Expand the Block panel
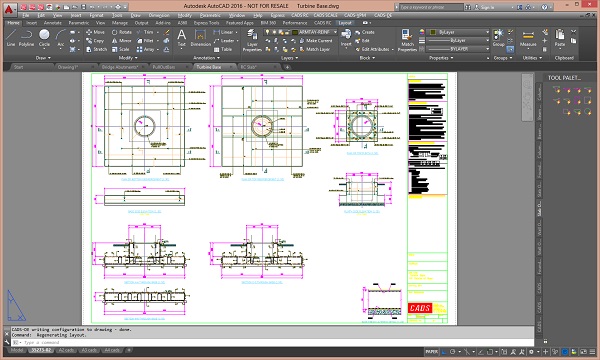The height and width of the screenshot is (360, 600). pos(367,58)
